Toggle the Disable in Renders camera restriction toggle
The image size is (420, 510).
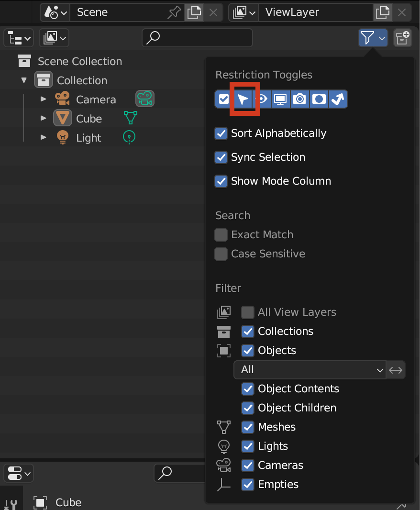click(x=299, y=99)
